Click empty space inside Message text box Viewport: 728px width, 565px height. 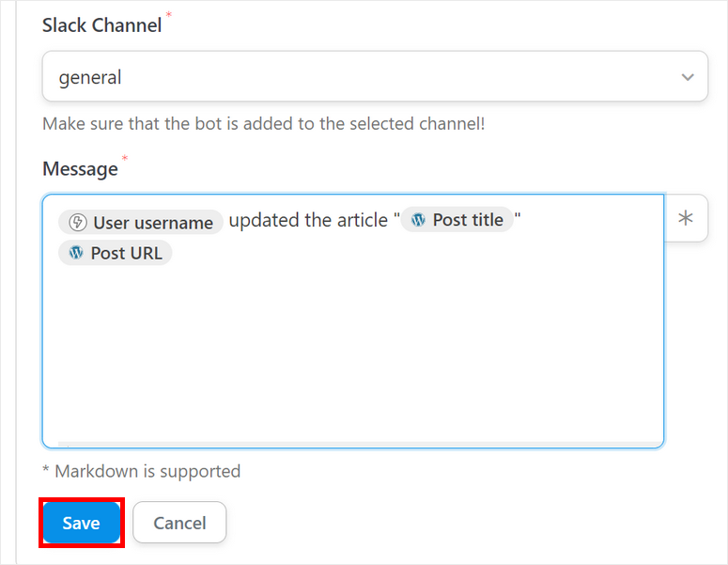coord(352,357)
